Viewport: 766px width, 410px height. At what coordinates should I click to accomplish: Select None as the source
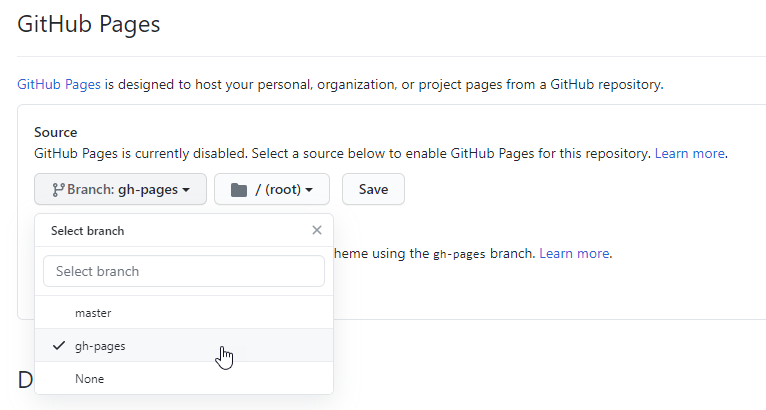(184, 378)
